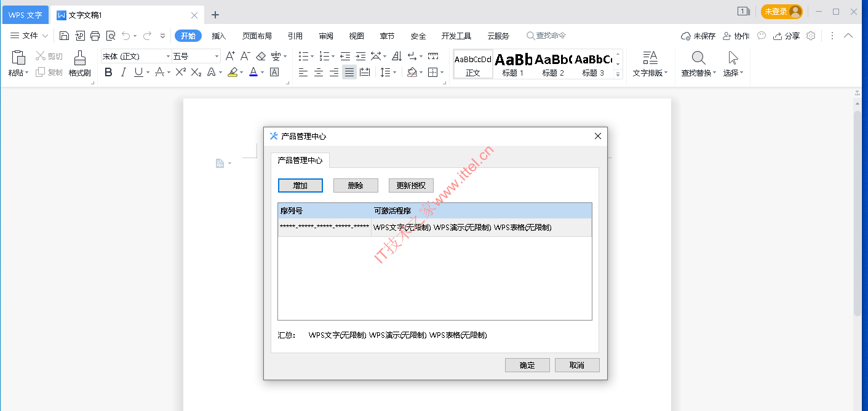Decrease font size with A- icon
Screen dimensions: 868x411
tap(245, 56)
